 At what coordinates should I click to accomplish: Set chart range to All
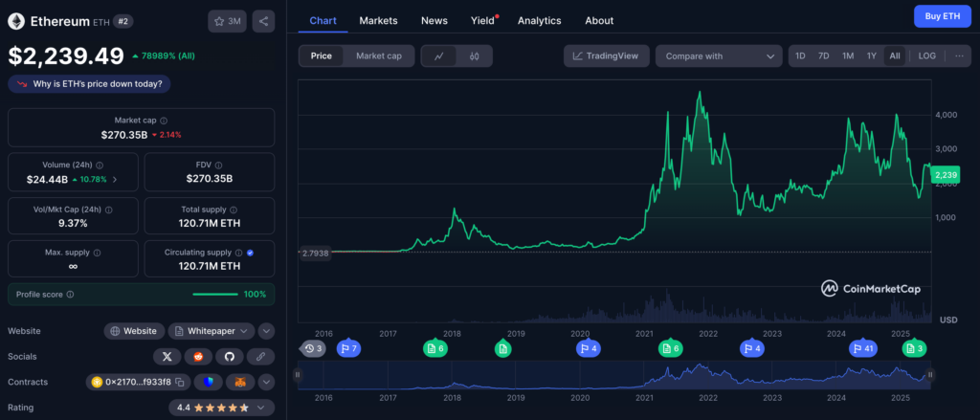coord(895,55)
